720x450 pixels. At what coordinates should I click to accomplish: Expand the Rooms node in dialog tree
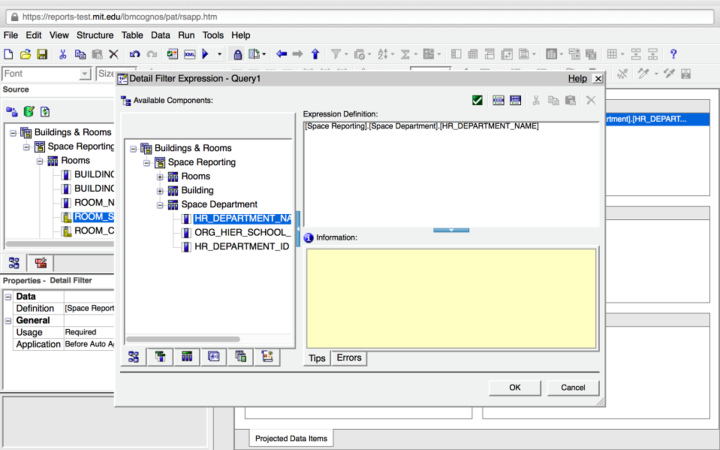(160, 176)
